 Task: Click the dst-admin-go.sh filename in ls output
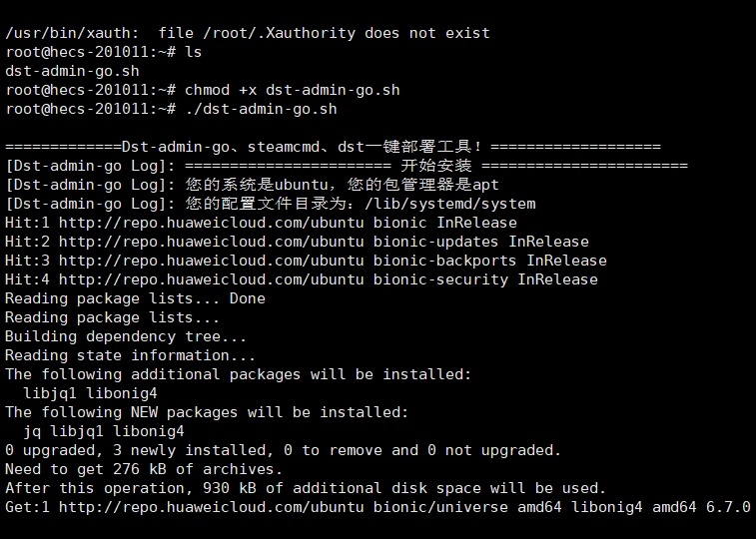[72, 71]
